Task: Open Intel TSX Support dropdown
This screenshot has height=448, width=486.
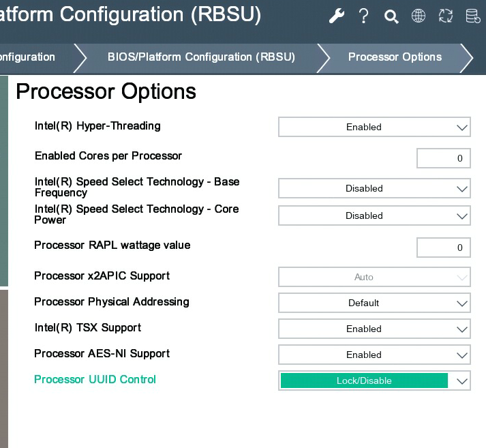Action: click(x=374, y=329)
